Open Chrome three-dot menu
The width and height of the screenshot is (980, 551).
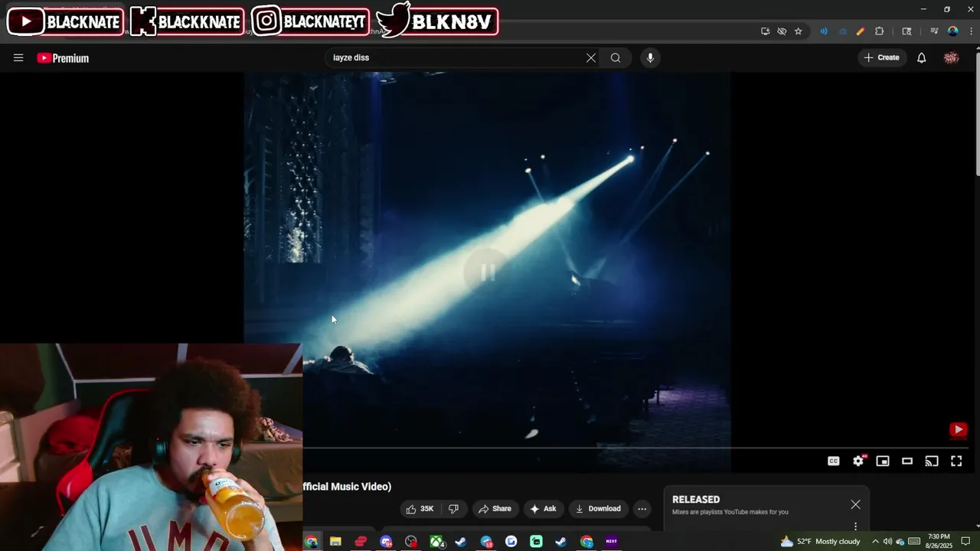click(x=970, y=31)
